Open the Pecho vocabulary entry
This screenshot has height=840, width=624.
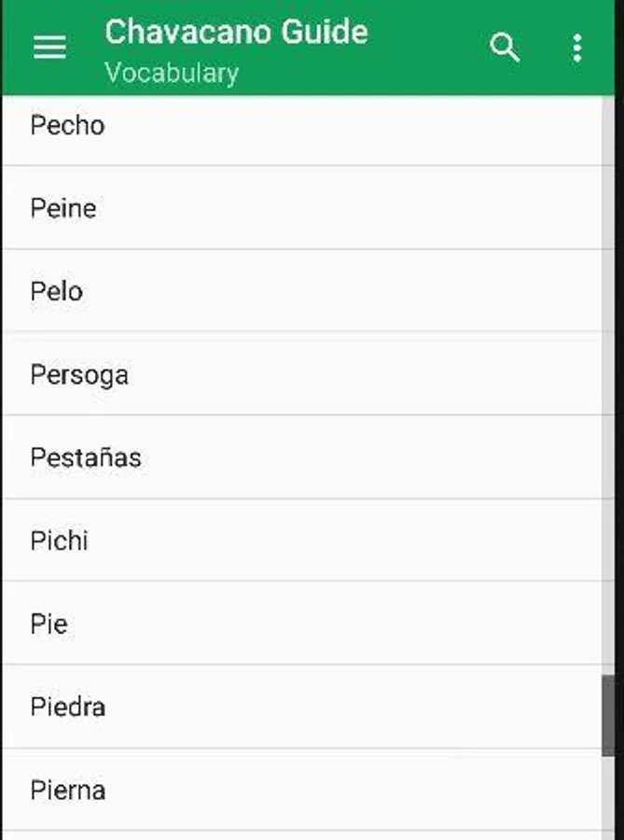(x=68, y=125)
